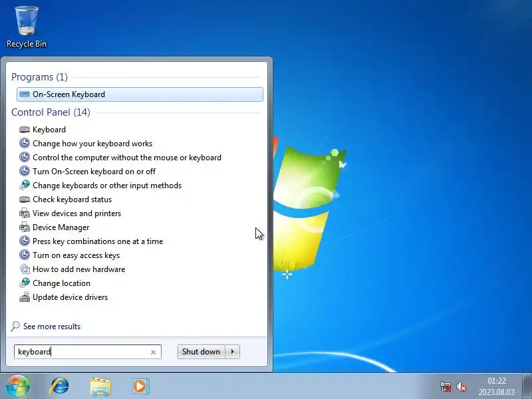The width and height of the screenshot is (532, 399).
Task: Click the network status tray icon
Action: point(445,386)
